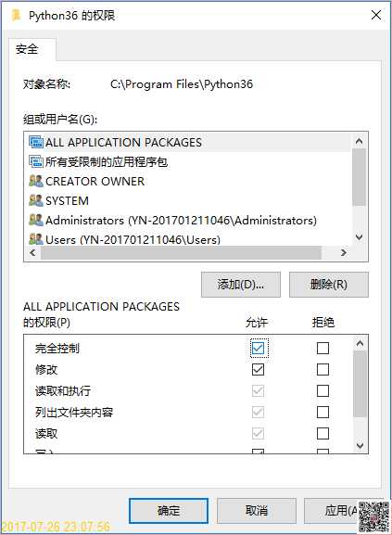
Task: Click the 添加(D)... button
Action: coord(241,285)
